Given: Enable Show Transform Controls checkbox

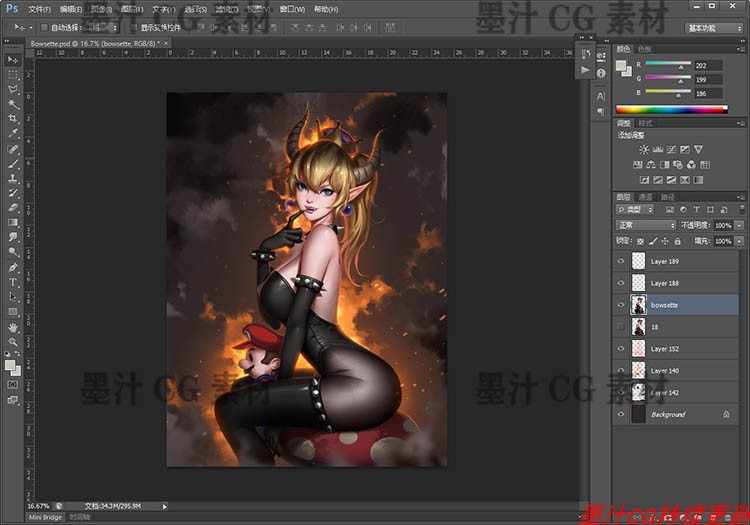Looking at the screenshot, I should pos(134,28).
